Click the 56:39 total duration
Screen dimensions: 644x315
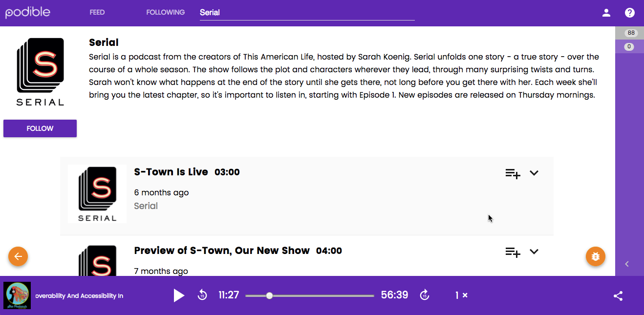[x=395, y=295]
